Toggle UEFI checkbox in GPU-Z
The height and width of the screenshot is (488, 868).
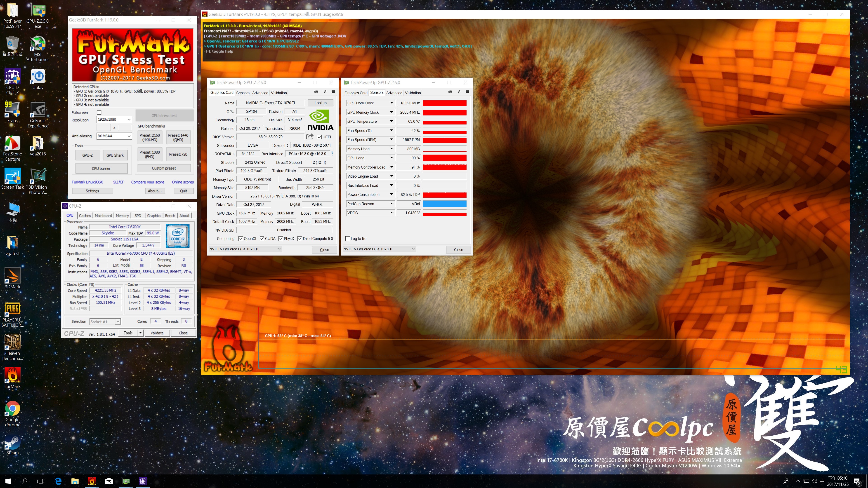[x=319, y=137]
